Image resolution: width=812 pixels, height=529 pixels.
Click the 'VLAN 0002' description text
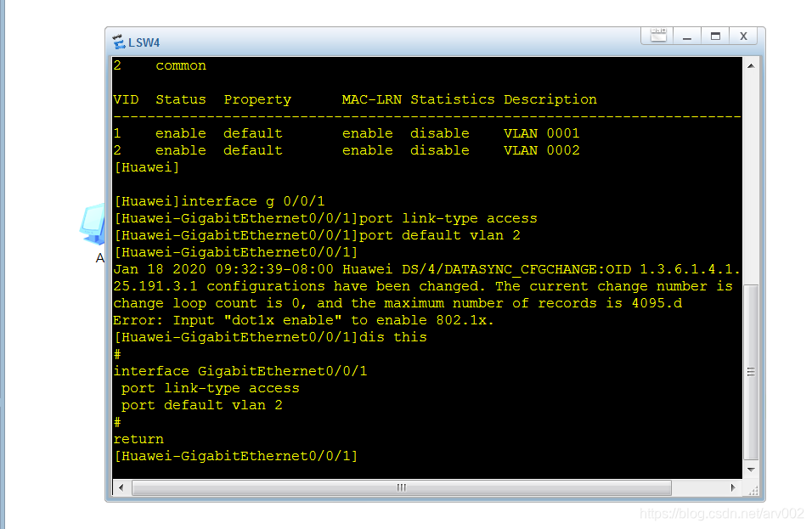pyautogui.click(x=541, y=150)
